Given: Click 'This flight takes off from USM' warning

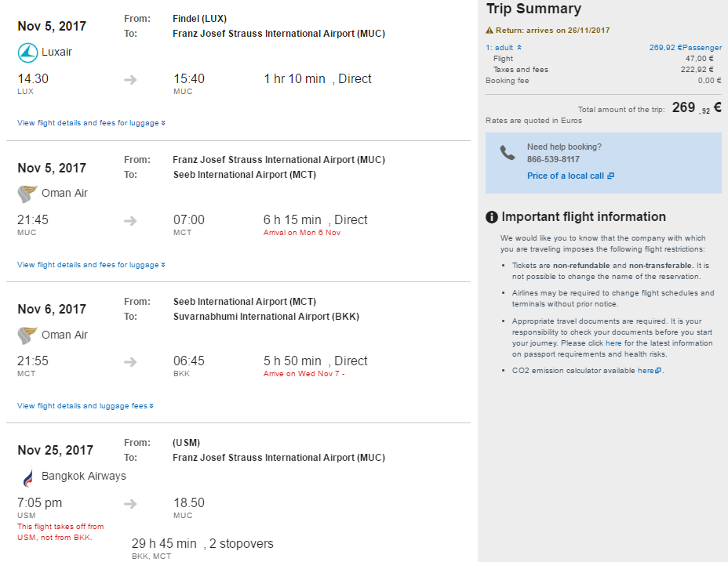Looking at the screenshot, I should [x=60, y=532].
